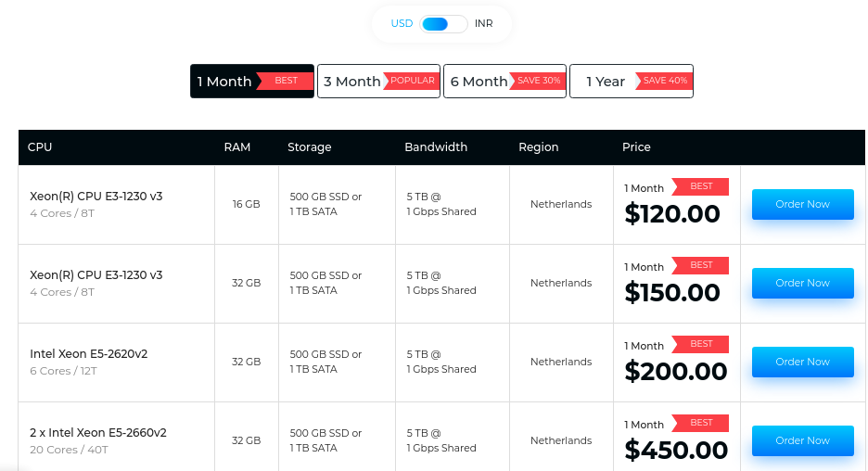Select the USD currency label

tap(402, 24)
